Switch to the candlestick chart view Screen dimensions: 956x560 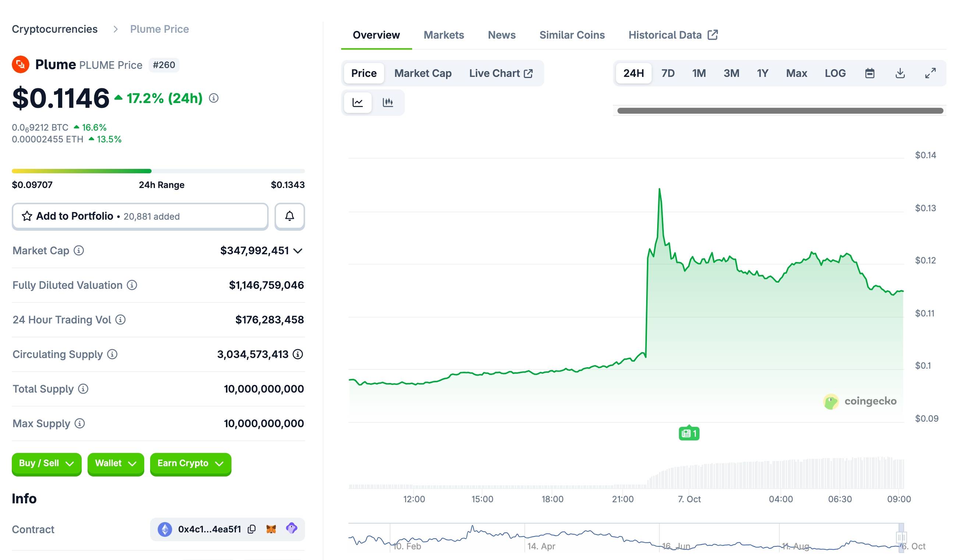point(388,102)
